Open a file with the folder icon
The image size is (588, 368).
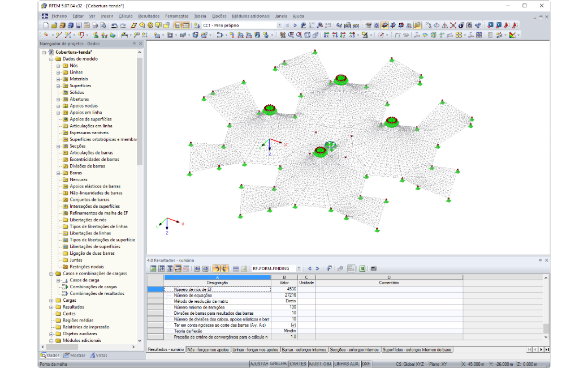click(x=54, y=25)
